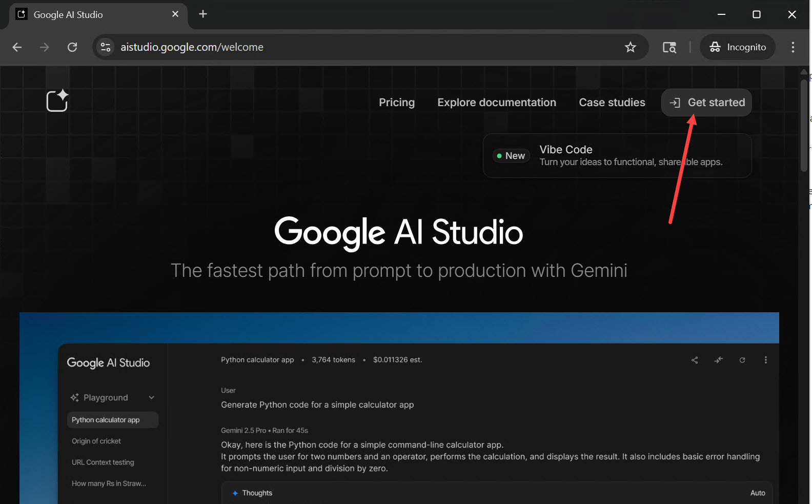812x504 pixels.
Task: Open the Pricing page link
Action: coord(397,103)
